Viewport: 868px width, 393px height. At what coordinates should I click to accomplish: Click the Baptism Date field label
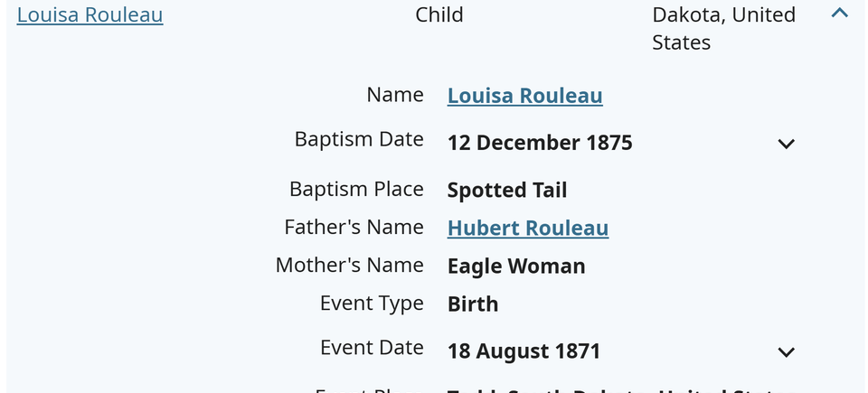click(x=359, y=139)
